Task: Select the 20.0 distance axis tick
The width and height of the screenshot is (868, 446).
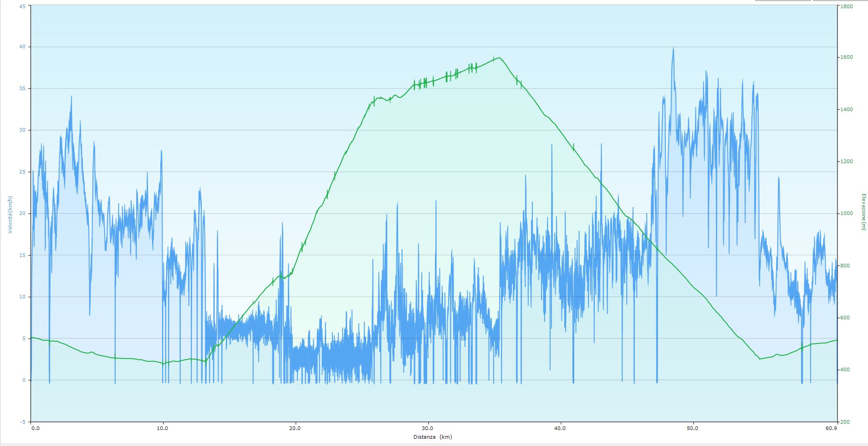Action: (295, 428)
